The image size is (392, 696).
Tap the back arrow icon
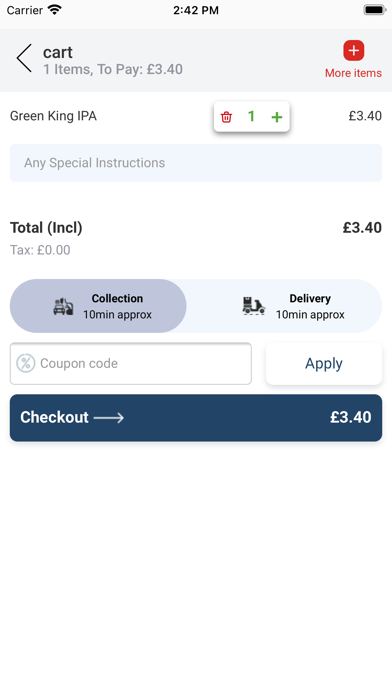pyautogui.click(x=24, y=58)
